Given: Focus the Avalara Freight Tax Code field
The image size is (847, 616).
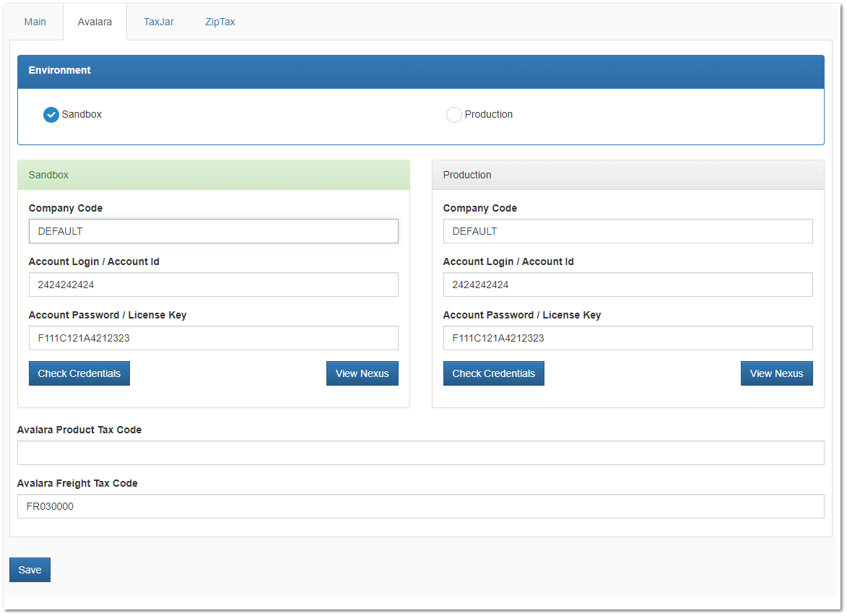Looking at the screenshot, I should (421, 506).
